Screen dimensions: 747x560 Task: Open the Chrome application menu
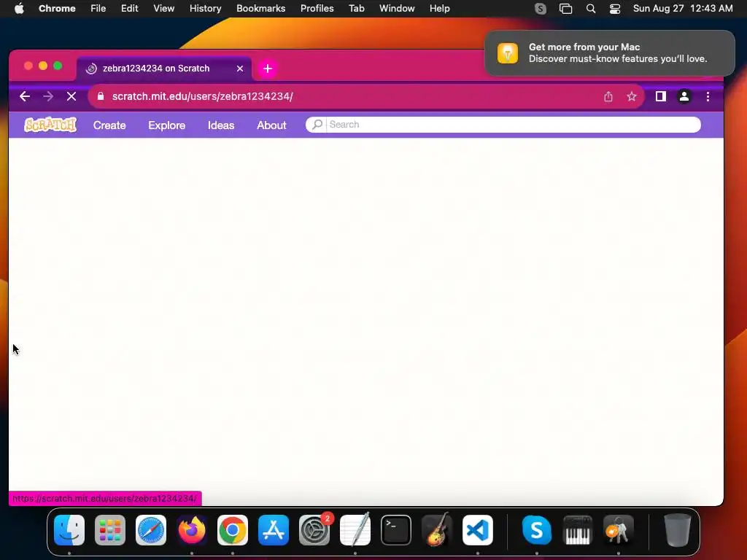(x=57, y=9)
